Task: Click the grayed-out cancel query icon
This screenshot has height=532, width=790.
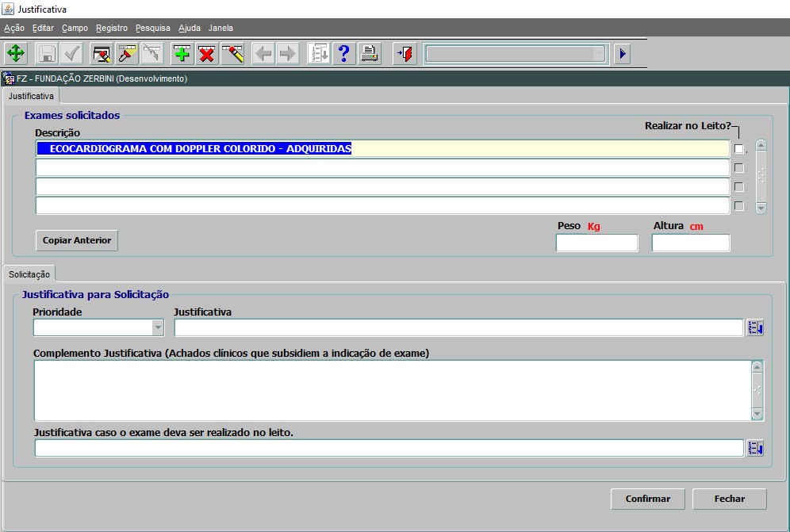Action: coord(151,53)
